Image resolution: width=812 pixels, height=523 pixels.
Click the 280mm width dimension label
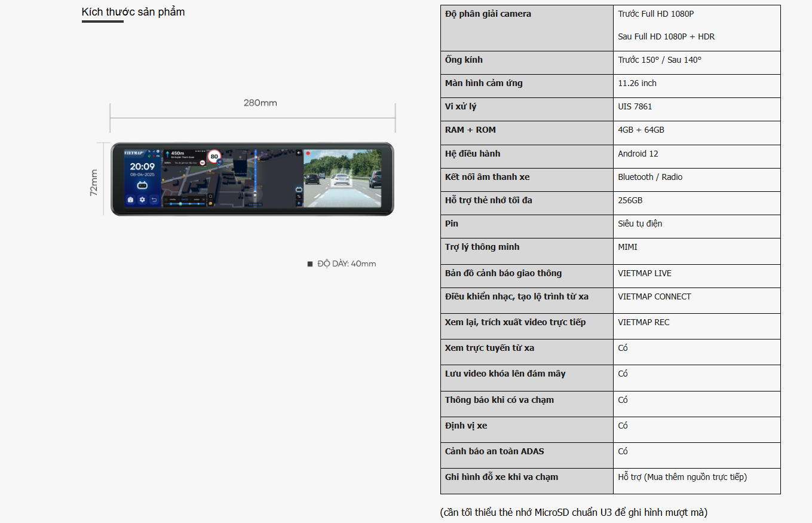(260, 103)
